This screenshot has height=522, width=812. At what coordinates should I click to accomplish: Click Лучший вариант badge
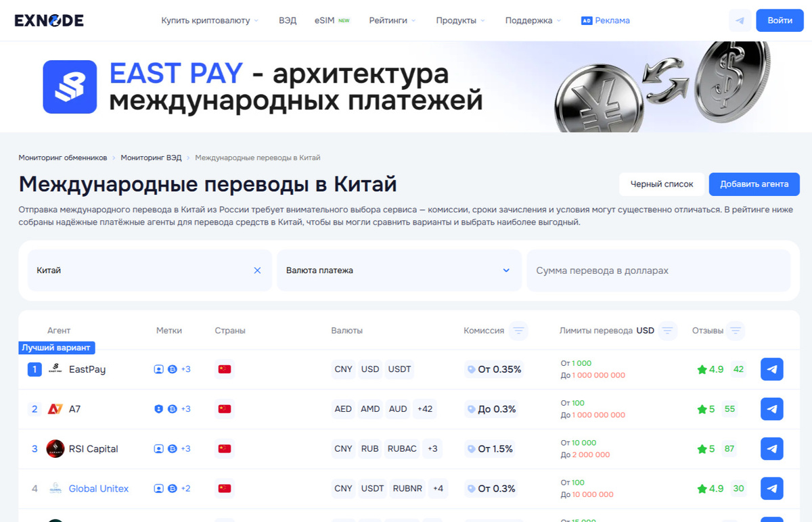click(x=57, y=348)
